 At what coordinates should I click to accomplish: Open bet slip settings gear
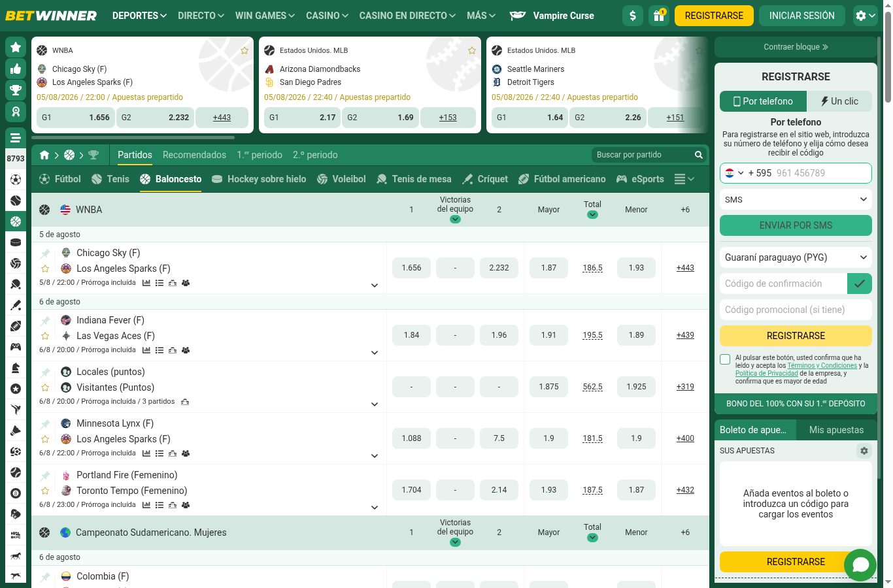point(864,451)
